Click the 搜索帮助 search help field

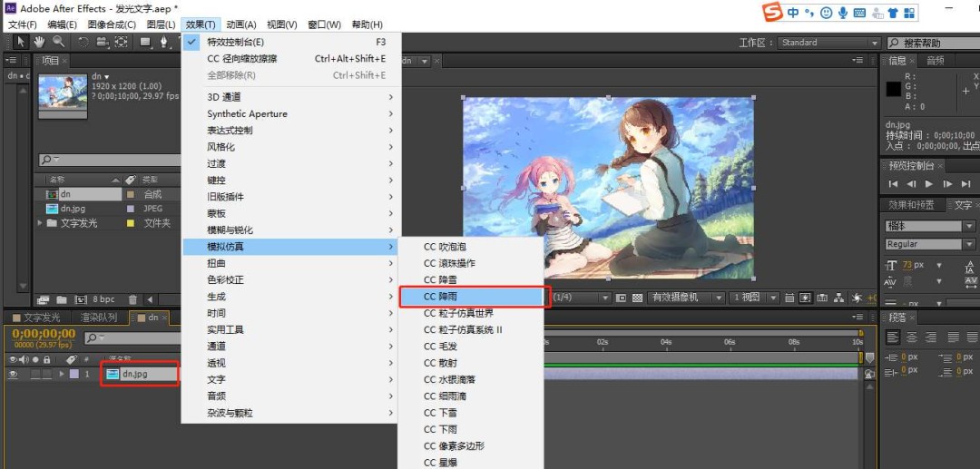tap(933, 44)
